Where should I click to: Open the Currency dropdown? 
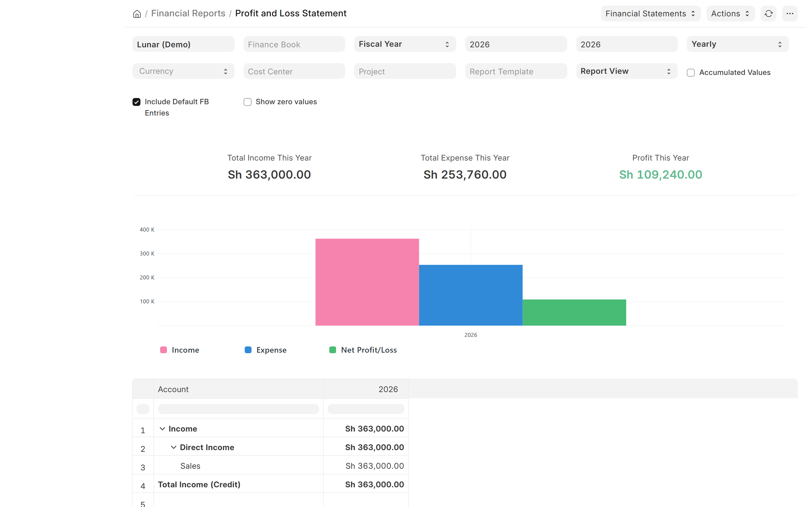(x=183, y=71)
